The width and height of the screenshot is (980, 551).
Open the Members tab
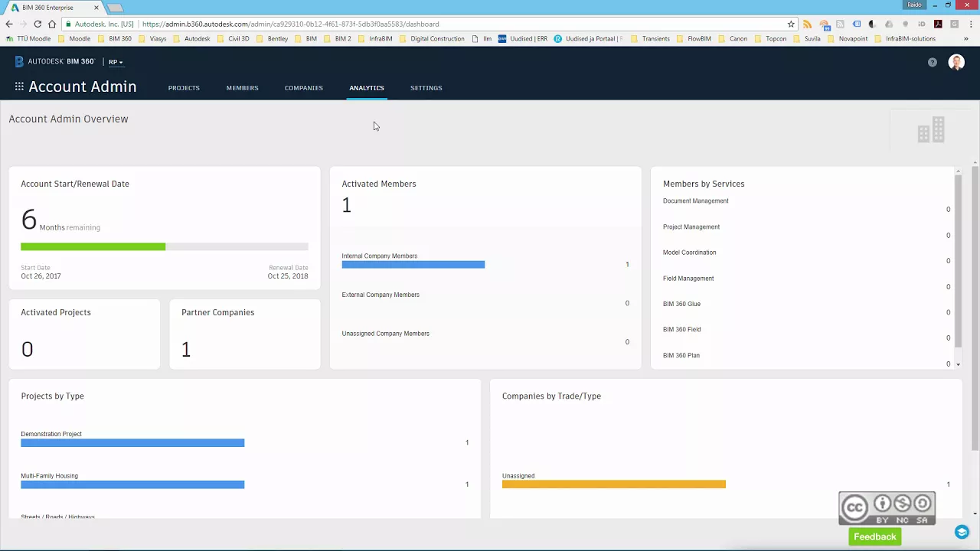(242, 88)
